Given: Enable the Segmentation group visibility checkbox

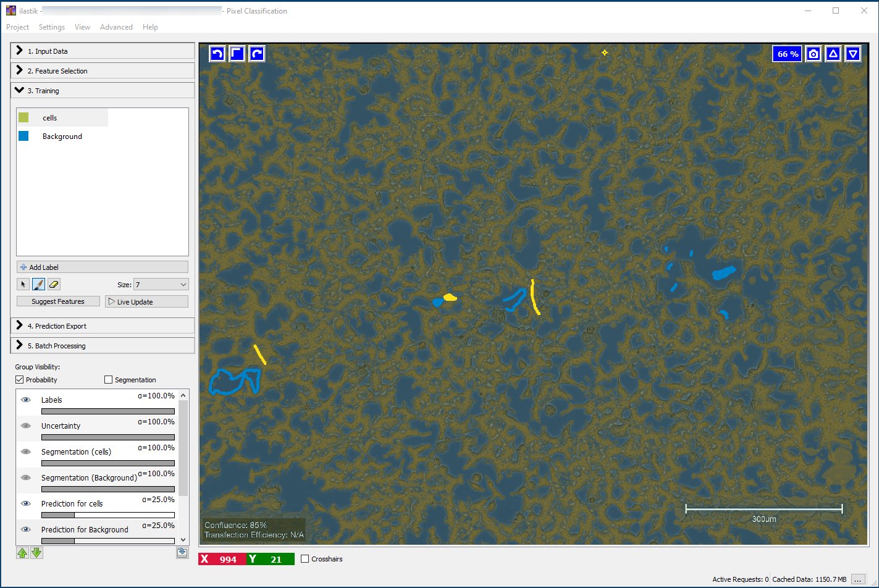Looking at the screenshot, I should [109, 379].
